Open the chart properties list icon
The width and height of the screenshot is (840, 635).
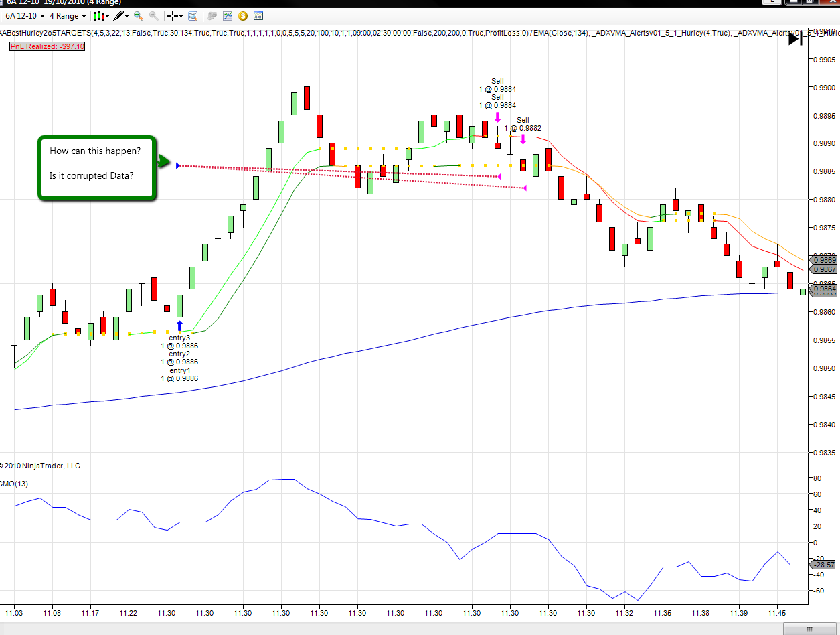click(x=258, y=15)
